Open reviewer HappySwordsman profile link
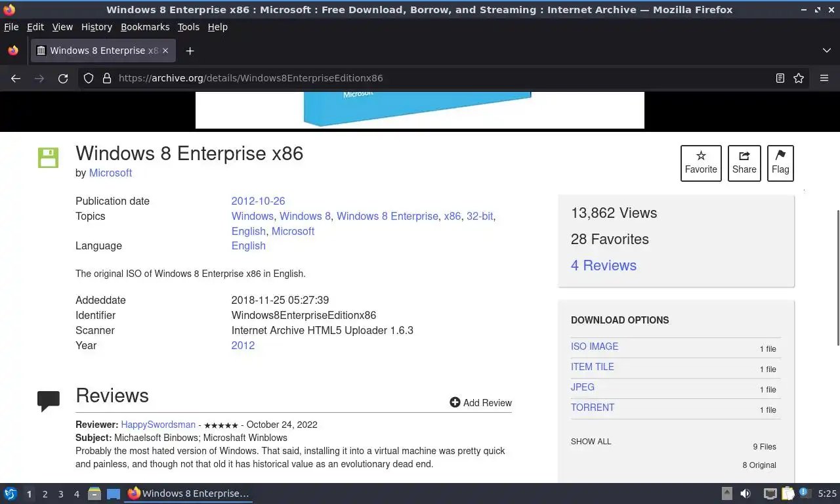The height and width of the screenshot is (504, 840). pos(158,425)
